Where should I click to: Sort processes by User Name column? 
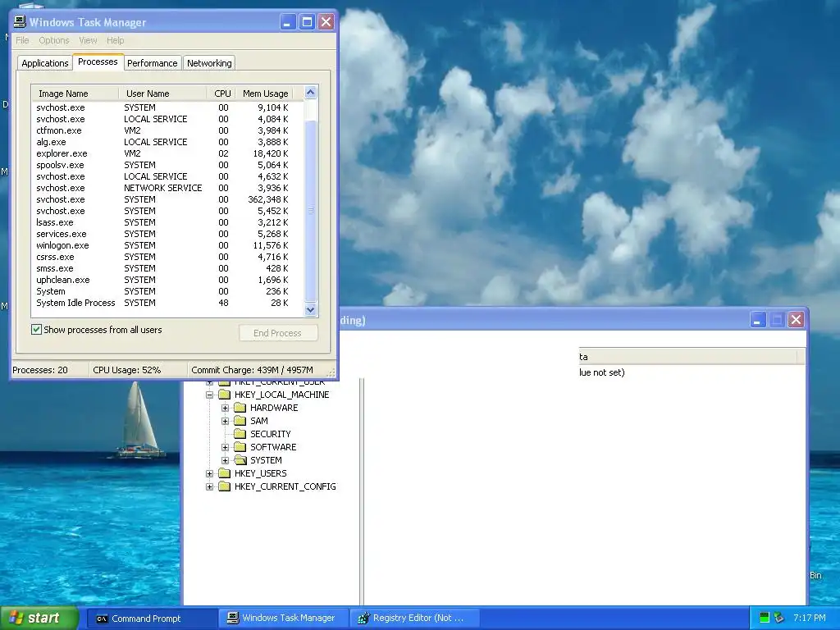point(163,94)
